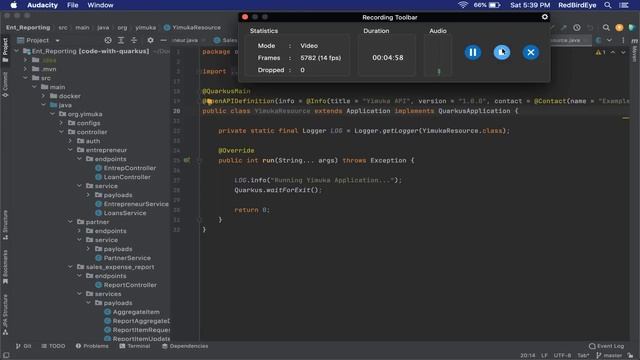
Task: Open the Structure vertical tool window tab
Action: point(5,225)
